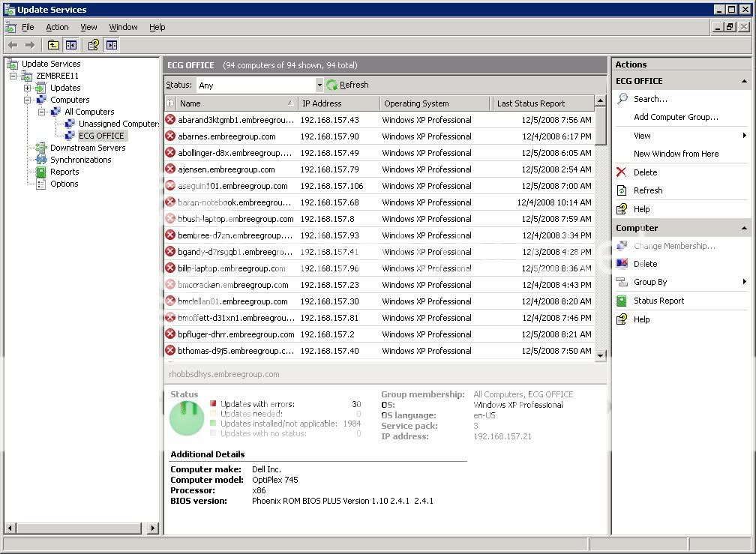The width and height of the screenshot is (756, 554).
Task: Toggle the Show/Hide Console Tree toolbar button
Action: pyautogui.click(x=70, y=44)
